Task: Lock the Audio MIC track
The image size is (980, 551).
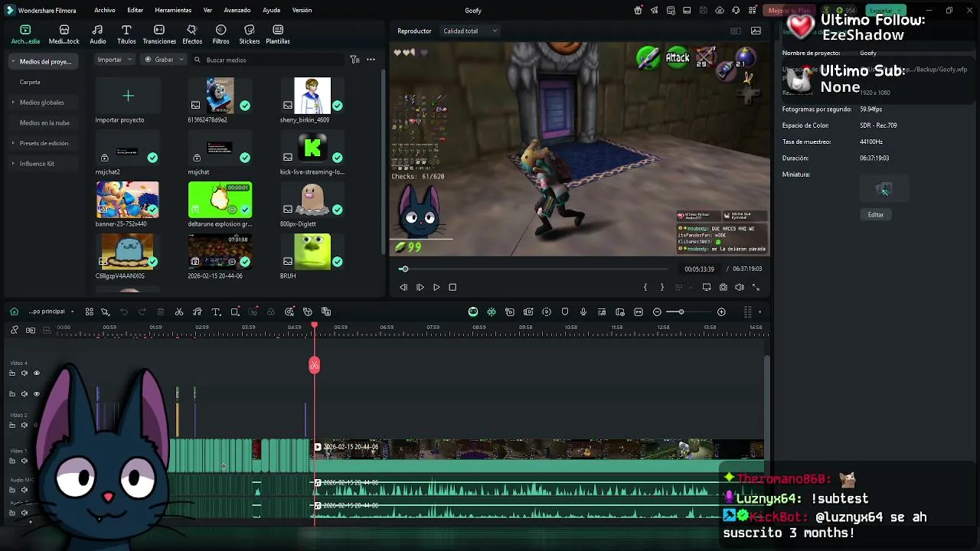Action: click(11, 490)
